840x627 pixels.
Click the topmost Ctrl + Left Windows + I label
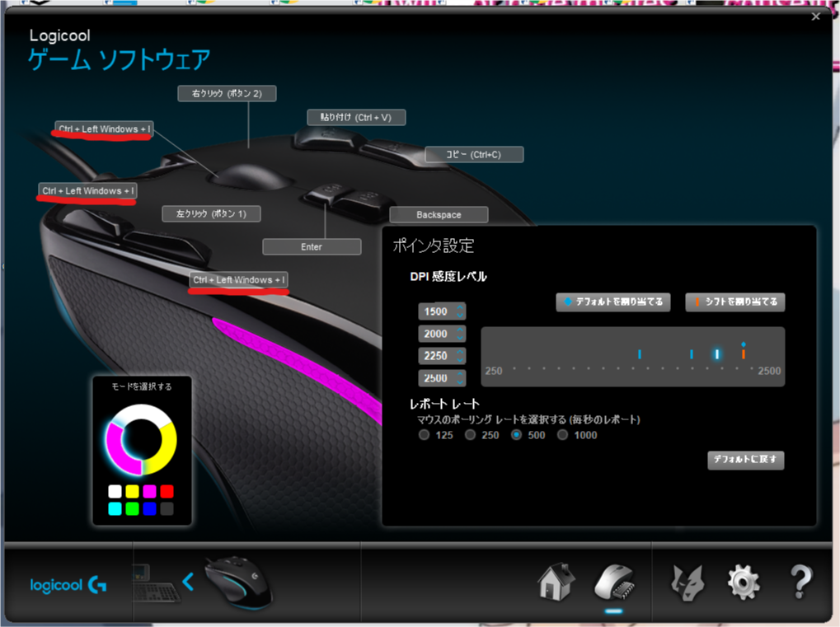click(105, 129)
